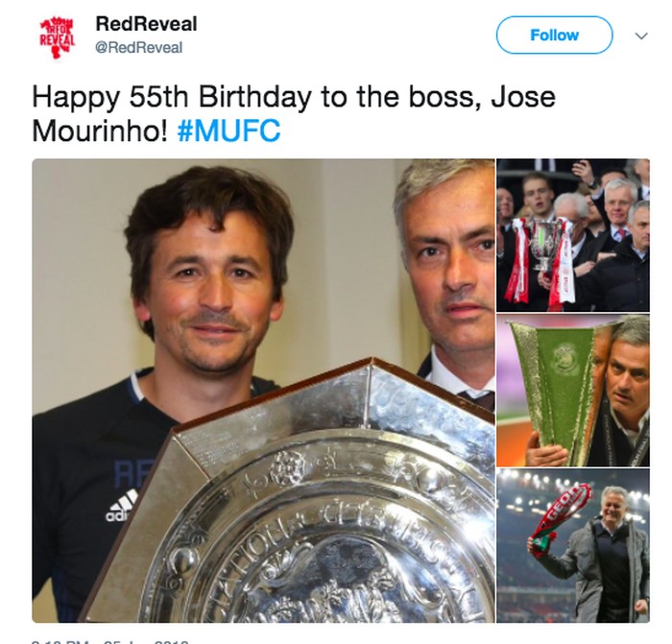The image size is (672, 644).
Task: Open the large photo with the silver shield
Action: click(264, 391)
